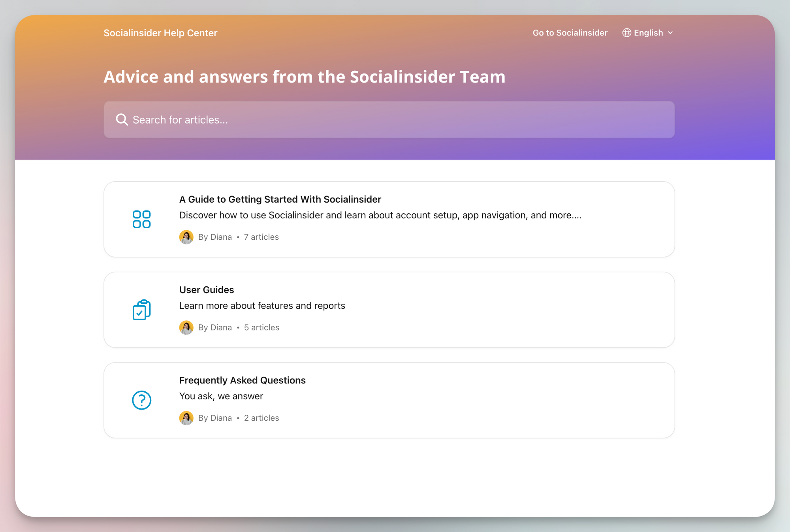Open the English language dropdown
Screen dimensions: 790x532
click(x=648, y=33)
